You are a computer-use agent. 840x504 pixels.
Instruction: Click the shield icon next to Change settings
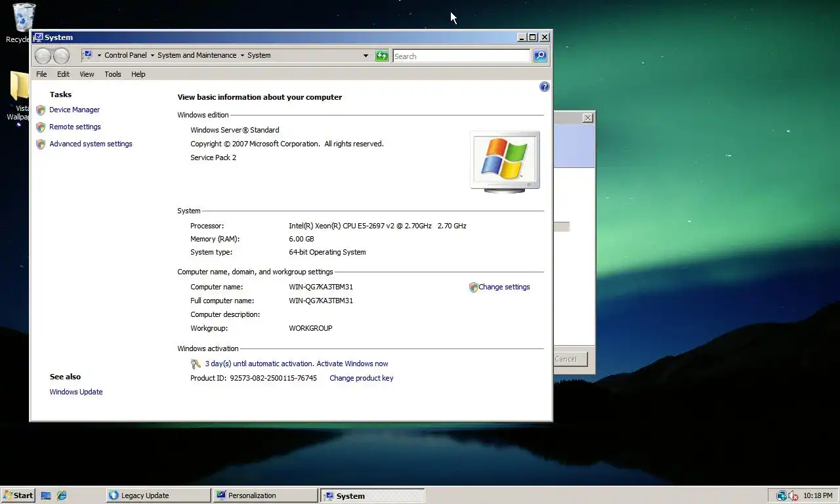pyautogui.click(x=473, y=287)
